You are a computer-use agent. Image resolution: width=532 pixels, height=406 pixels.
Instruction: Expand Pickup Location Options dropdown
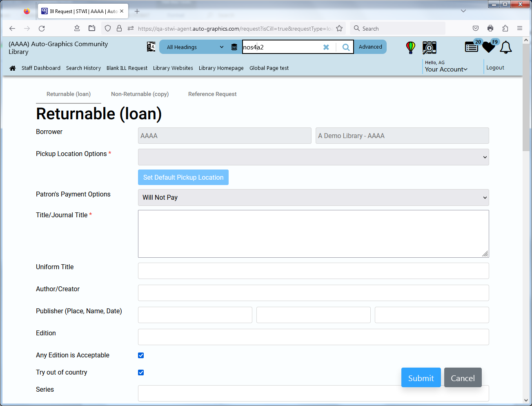(x=314, y=157)
